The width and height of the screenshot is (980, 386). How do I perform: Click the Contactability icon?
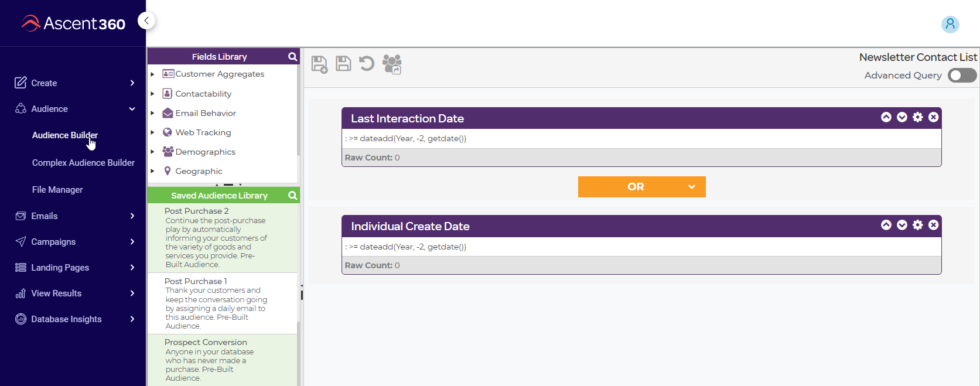(x=168, y=94)
